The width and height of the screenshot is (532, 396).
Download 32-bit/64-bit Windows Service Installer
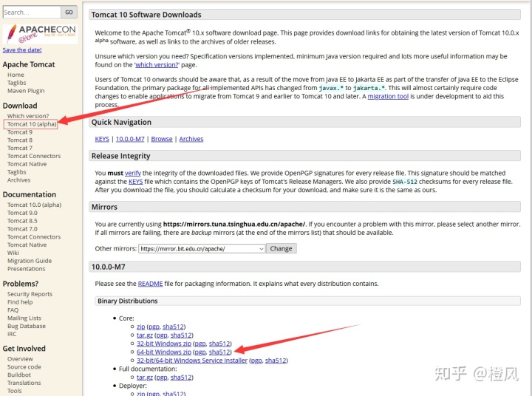point(192,361)
